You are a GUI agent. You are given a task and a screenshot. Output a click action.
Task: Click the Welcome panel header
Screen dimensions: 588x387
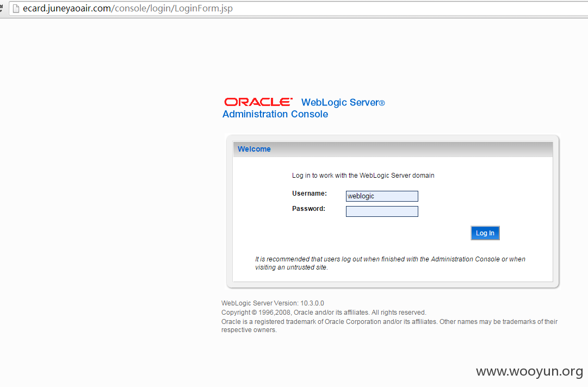click(x=393, y=149)
